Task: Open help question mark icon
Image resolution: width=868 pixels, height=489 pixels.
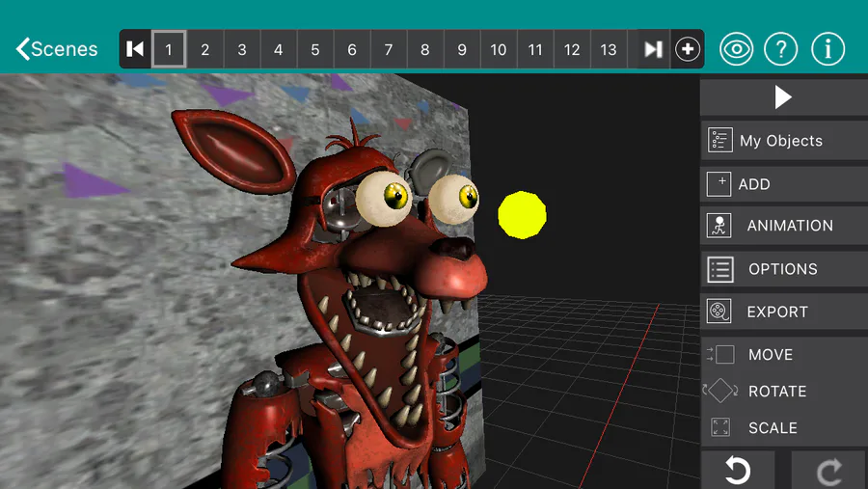Action: (781, 49)
